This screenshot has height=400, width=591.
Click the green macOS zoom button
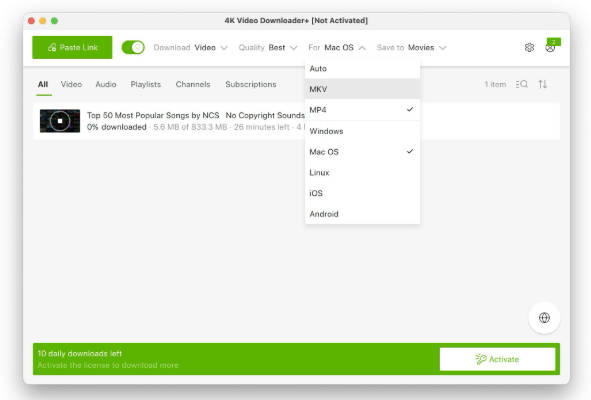(54, 21)
